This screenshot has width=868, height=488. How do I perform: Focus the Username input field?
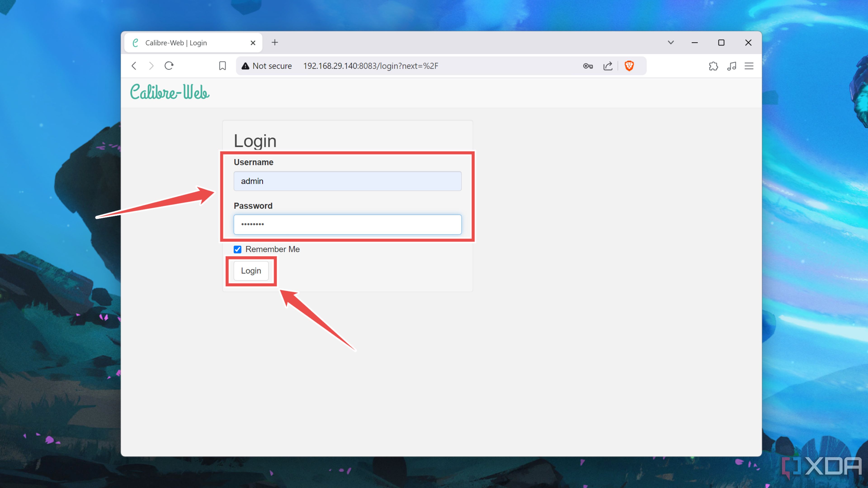[347, 181]
